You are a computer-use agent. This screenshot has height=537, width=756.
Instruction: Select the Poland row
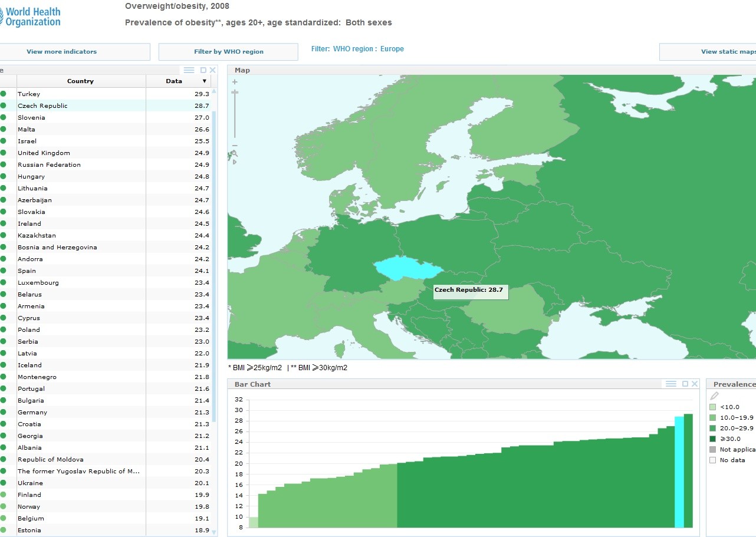point(106,330)
